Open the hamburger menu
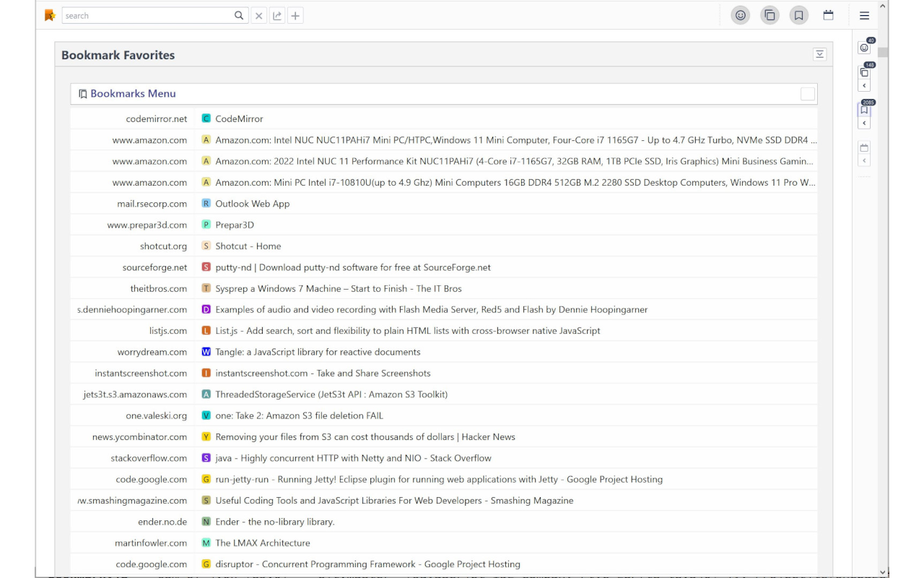Viewport: 924px width, 578px height. click(864, 15)
